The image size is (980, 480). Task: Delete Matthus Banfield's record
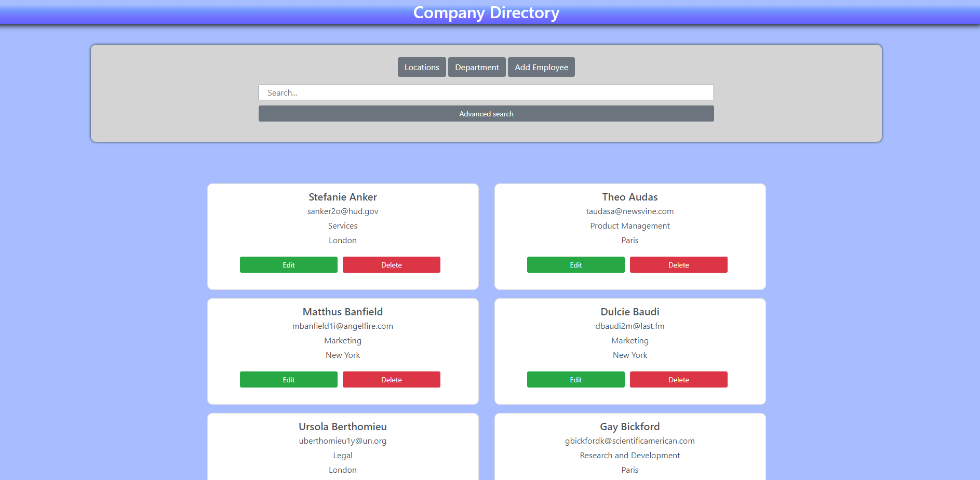click(x=392, y=380)
